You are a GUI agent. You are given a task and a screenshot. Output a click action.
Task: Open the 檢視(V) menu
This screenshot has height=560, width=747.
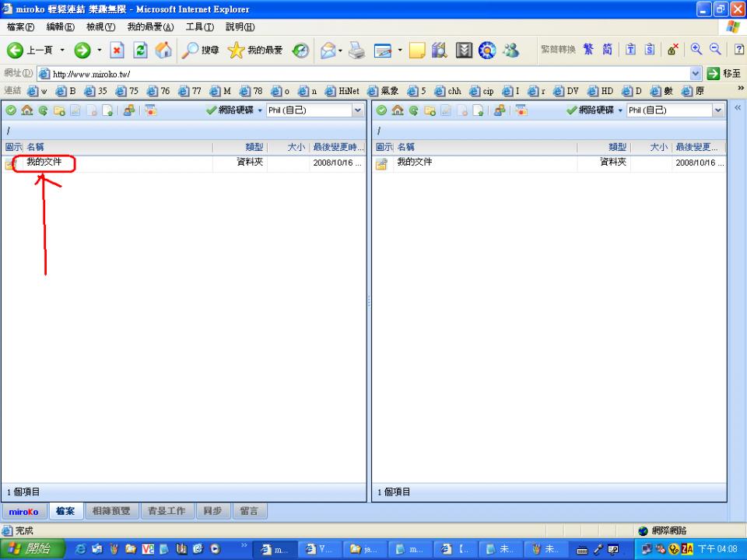pyautogui.click(x=100, y=27)
